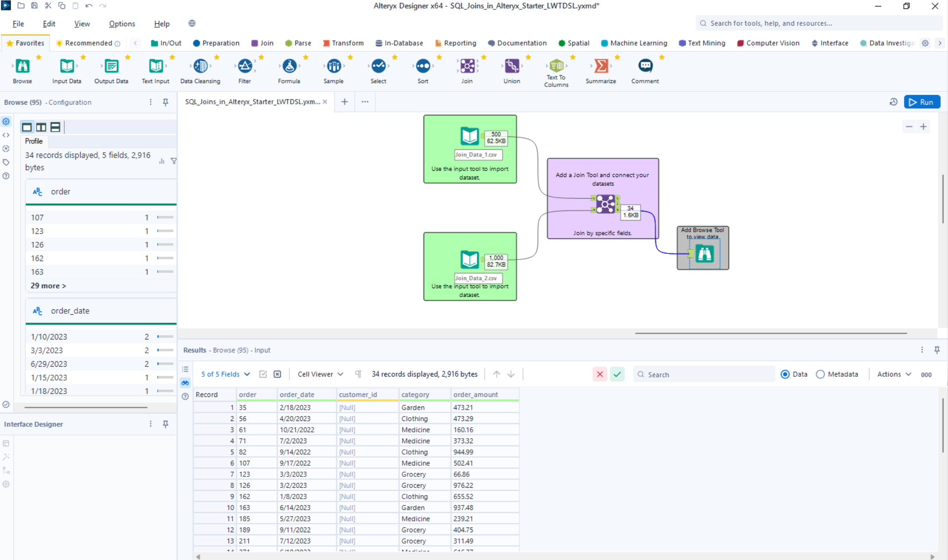Run the workflow

click(x=922, y=102)
